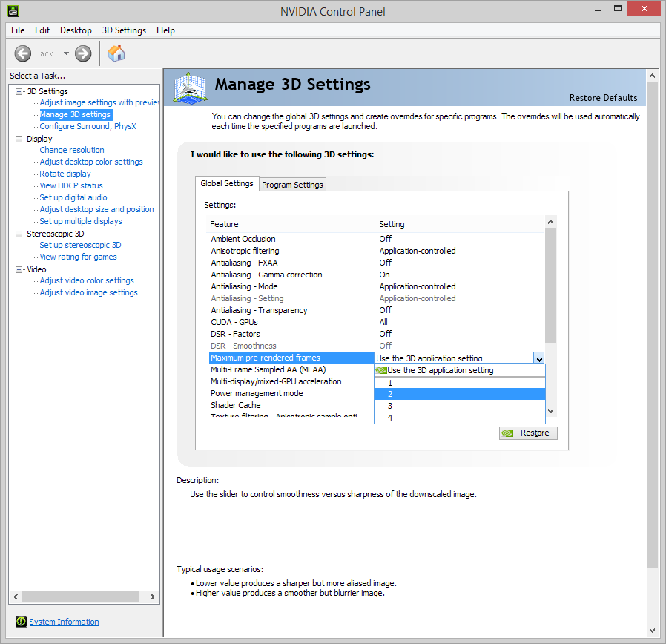
Task: Open Adjust desktop size and position
Action: (97, 209)
